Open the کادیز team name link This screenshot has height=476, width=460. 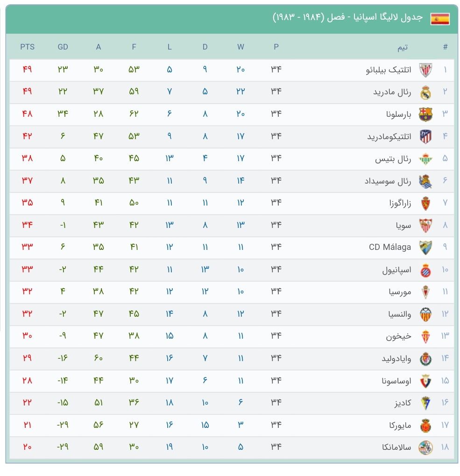(x=403, y=403)
